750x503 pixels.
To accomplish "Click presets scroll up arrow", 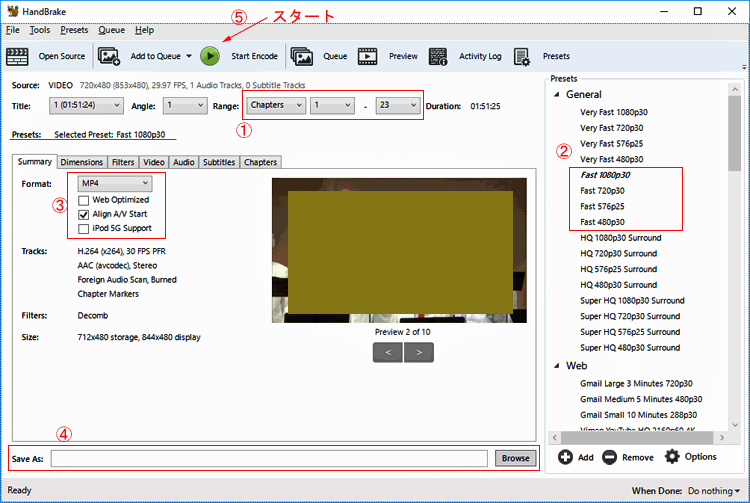I will pos(735,89).
